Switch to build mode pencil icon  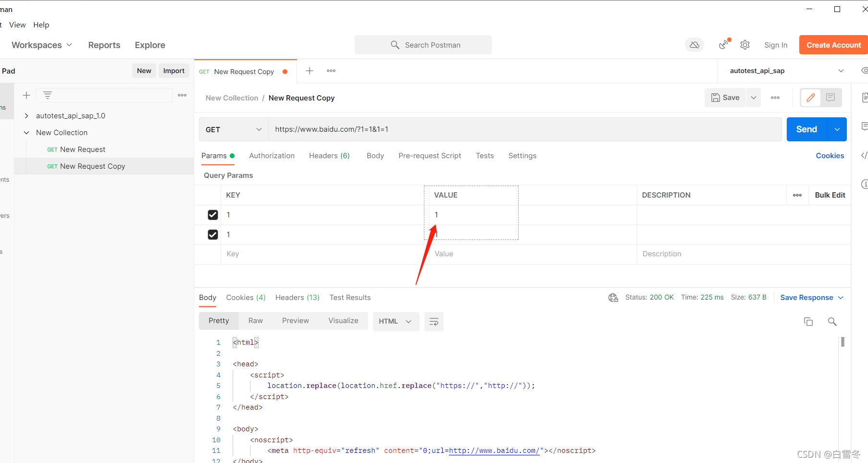point(811,98)
